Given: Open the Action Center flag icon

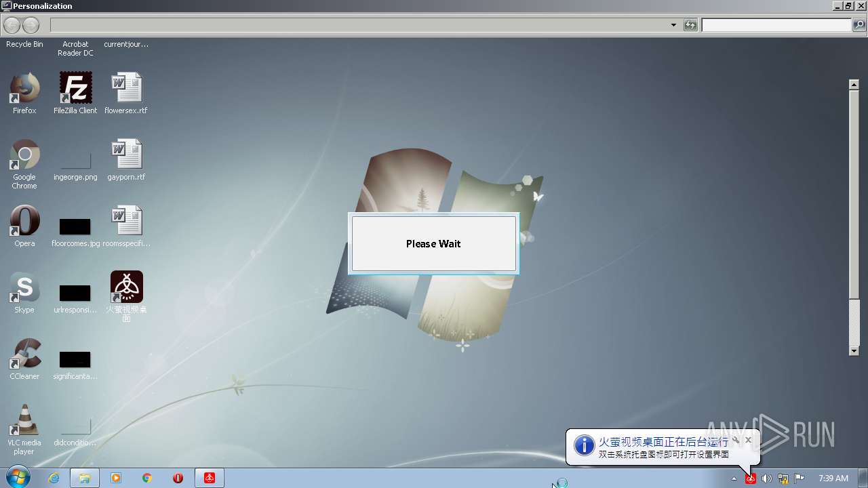Looking at the screenshot, I should (x=800, y=479).
